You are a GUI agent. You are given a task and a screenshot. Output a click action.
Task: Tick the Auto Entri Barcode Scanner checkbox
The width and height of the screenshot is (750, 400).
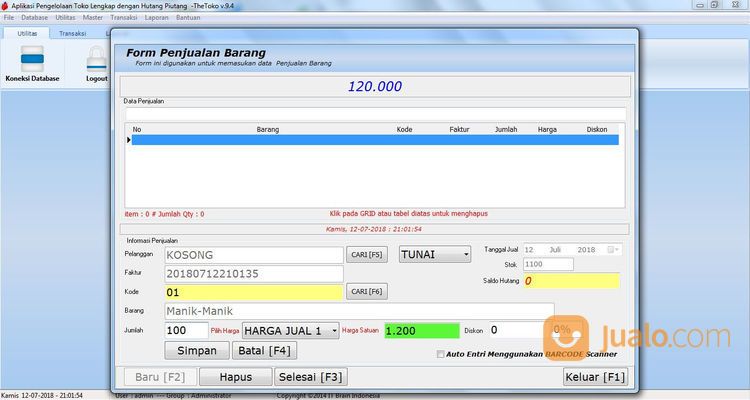point(440,354)
